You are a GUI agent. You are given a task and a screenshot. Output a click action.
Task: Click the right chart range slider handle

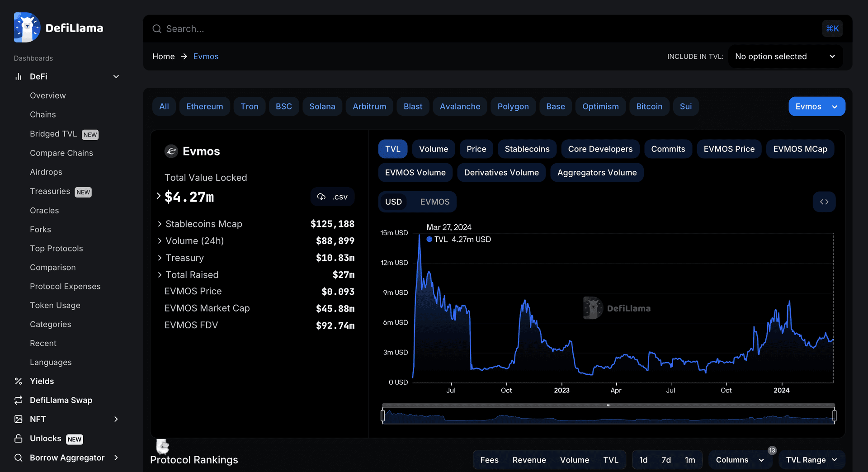(835, 415)
